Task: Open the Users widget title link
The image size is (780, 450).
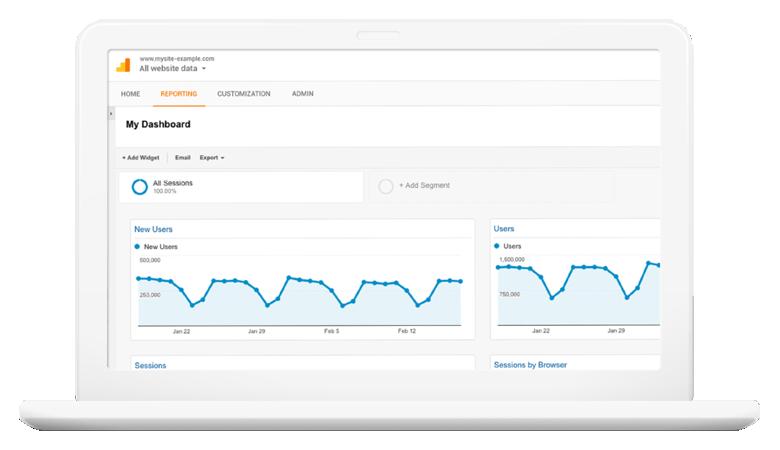Action: [x=504, y=230]
